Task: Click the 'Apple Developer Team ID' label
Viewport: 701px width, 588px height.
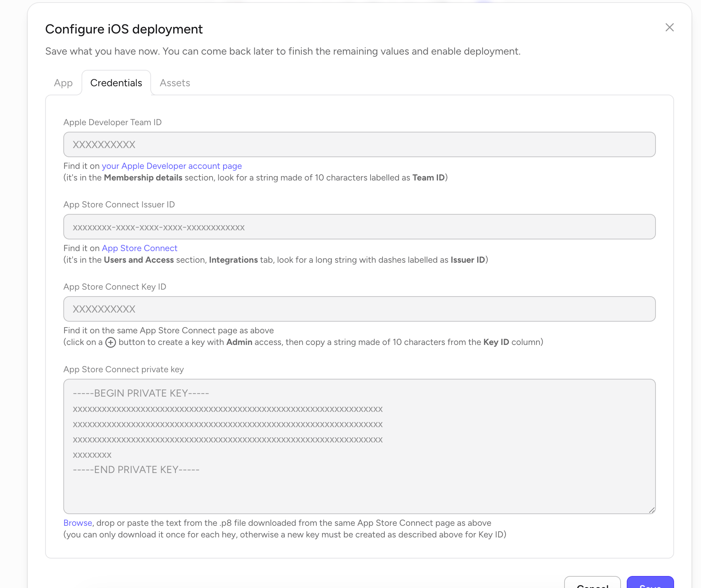Action: tap(112, 122)
